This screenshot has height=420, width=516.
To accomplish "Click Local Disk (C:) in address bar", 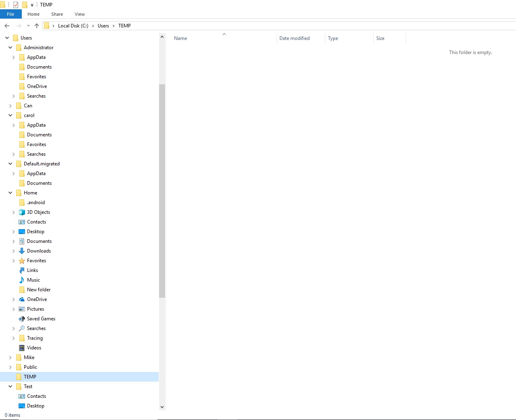I will click(x=73, y=26).
